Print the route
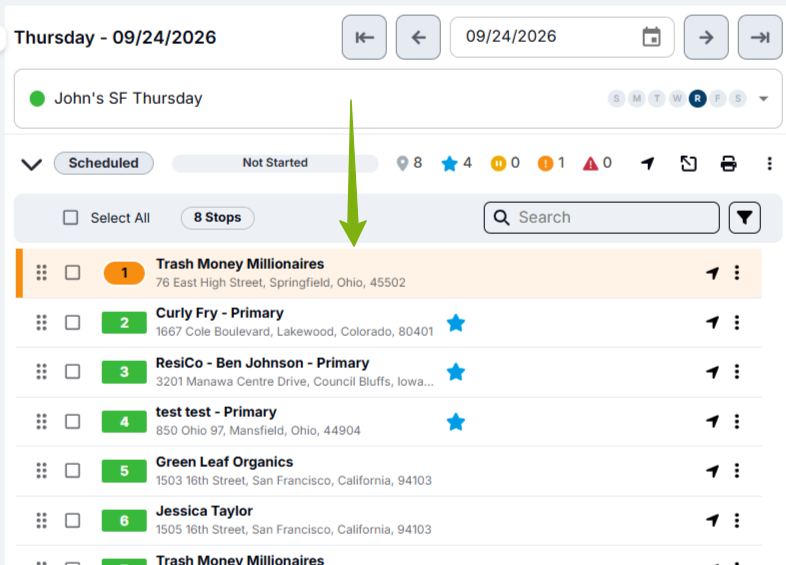 [728, 163]
